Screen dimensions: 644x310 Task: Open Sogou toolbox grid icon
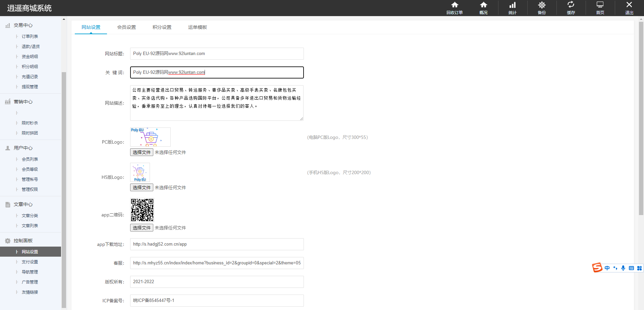[639, 268]
